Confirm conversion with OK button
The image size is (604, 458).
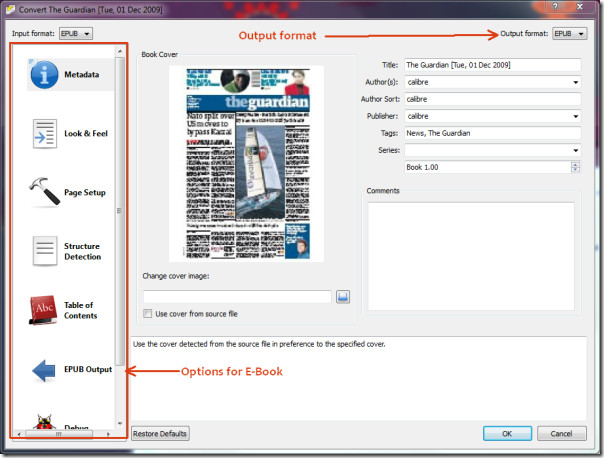tap(507, 433)
